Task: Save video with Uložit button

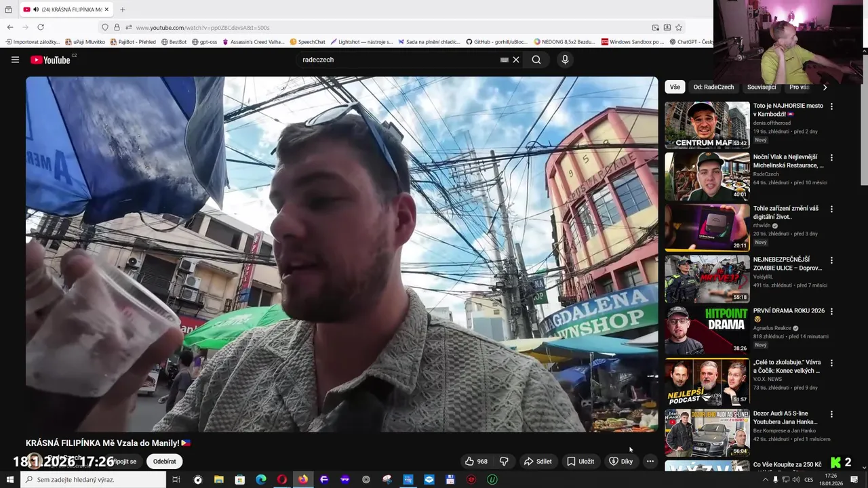Action: click(580, 461)
